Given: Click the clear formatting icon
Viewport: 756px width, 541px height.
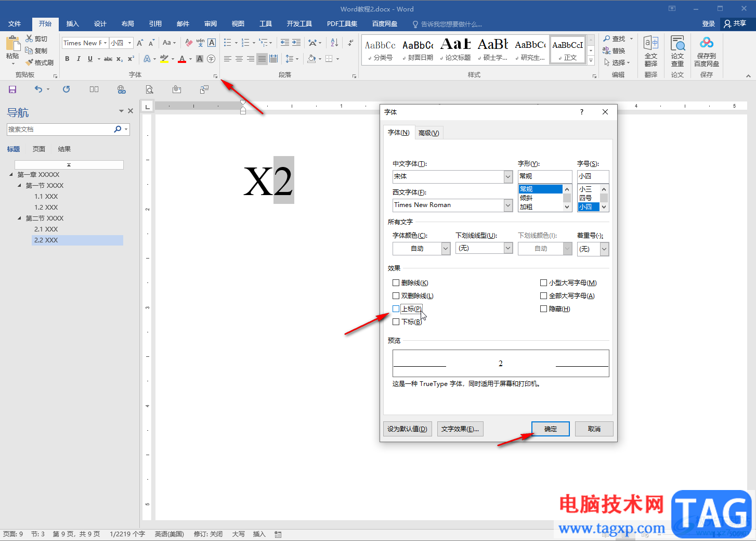Looking at the screenshot, I should coord(189,43).
